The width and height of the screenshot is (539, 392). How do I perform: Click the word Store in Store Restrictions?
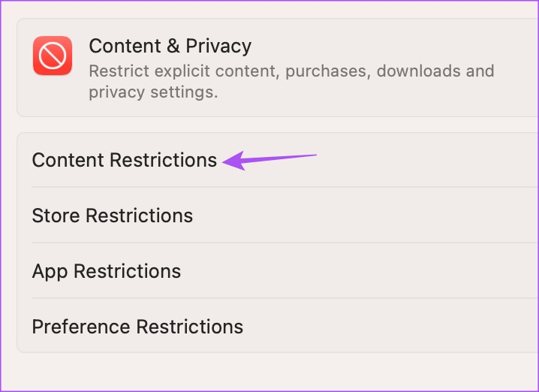[x=56, y=216]
